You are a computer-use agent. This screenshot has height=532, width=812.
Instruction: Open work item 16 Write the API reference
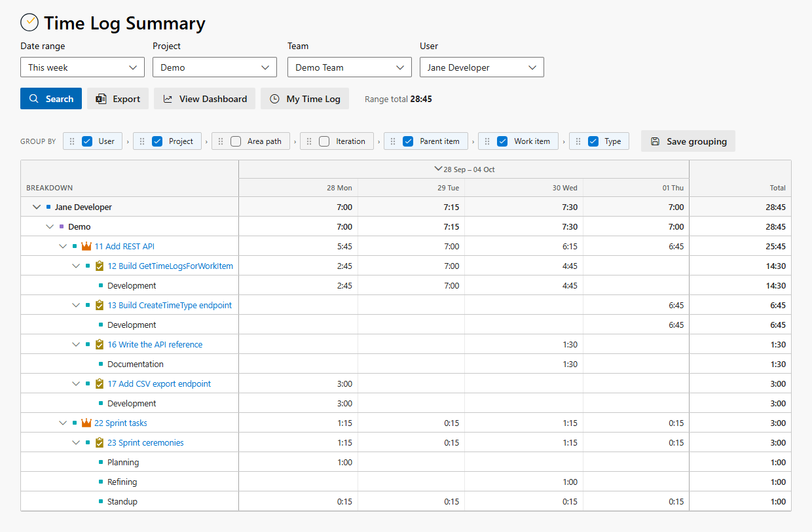click(x=155, y=345)
